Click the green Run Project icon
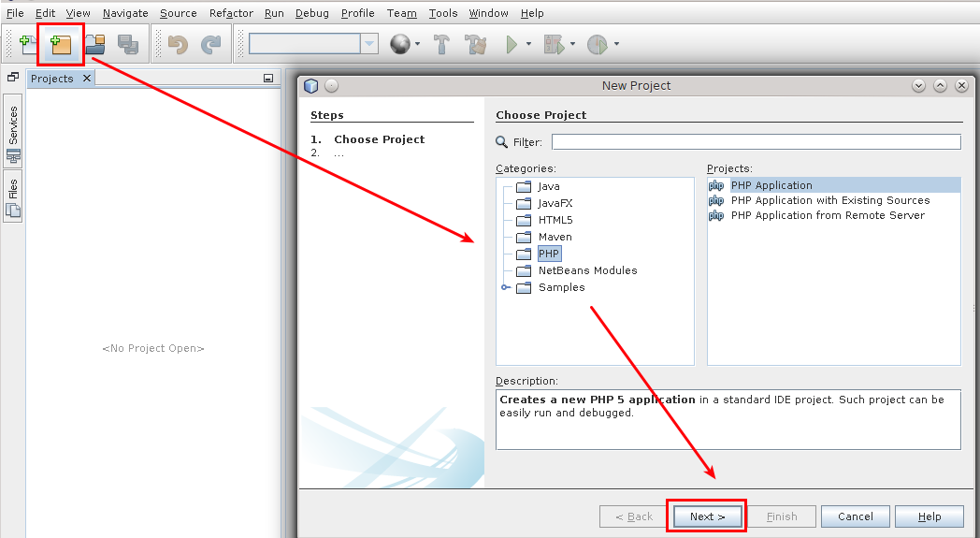 [x=512, y=44]
